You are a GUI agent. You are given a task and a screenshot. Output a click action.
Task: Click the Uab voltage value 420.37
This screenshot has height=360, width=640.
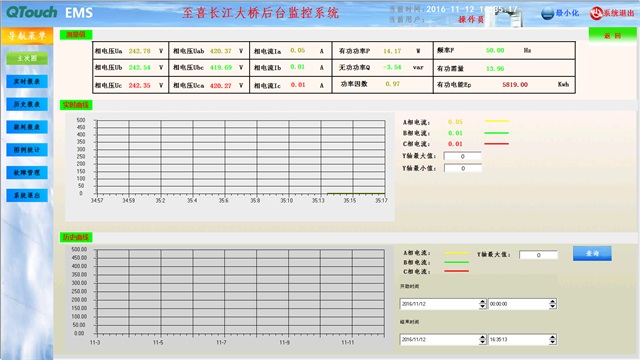tap(220, 51)
